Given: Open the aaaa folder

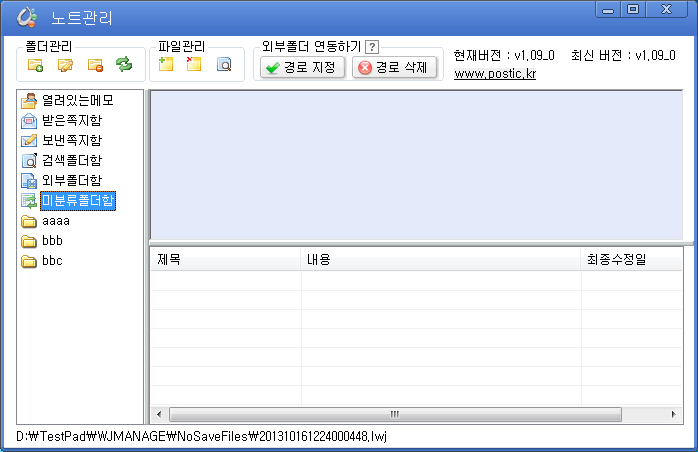Looking at the screenshot, I should (x=56, y=221).
